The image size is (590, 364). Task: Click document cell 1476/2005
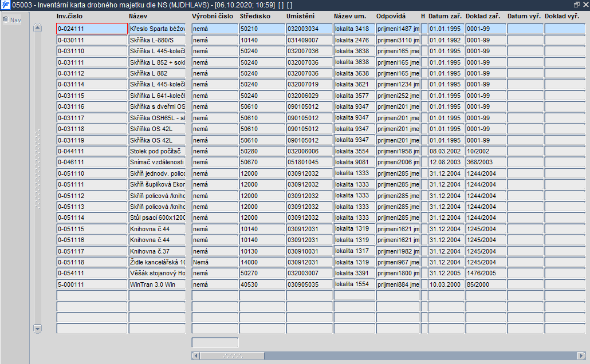coord(486,273)
